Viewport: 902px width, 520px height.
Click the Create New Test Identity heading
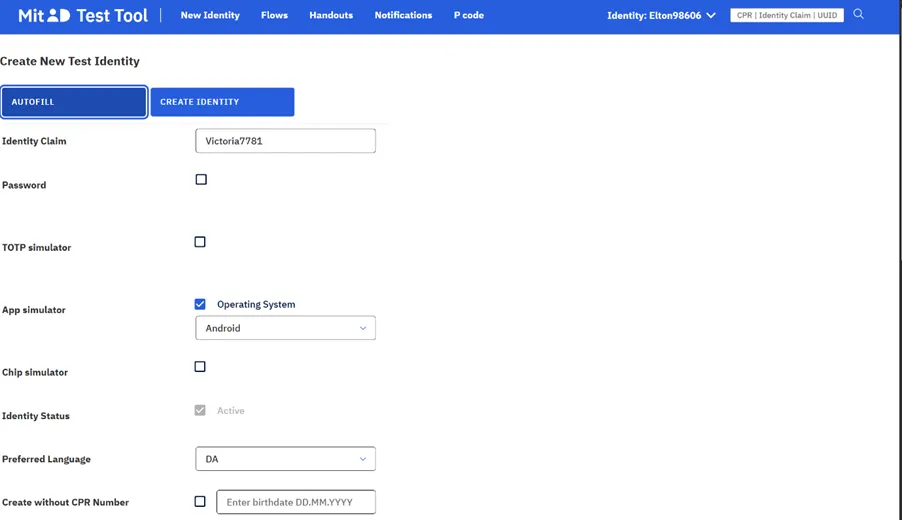(x=70, y=61)
